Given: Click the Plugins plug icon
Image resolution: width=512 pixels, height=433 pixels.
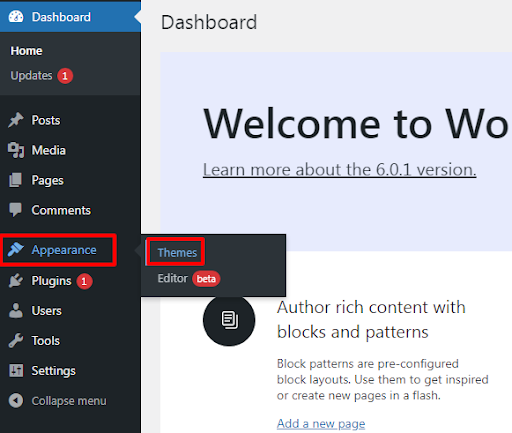Looking at the screenshot, I should point(16,281).
